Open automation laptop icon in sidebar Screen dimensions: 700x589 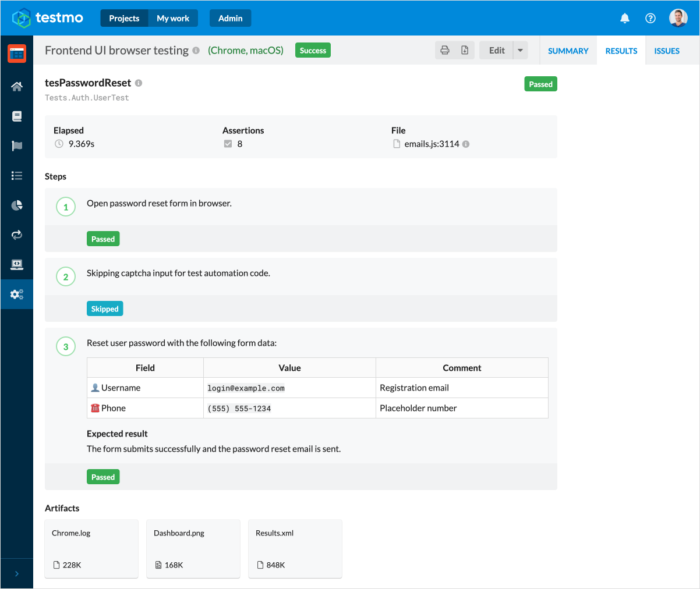pyautogui.click(x=17, y=265)
